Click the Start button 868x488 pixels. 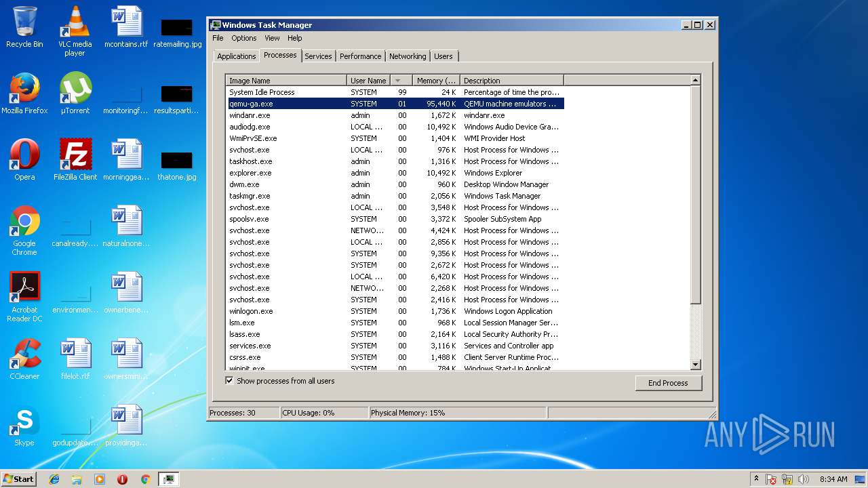pos(19,479)
